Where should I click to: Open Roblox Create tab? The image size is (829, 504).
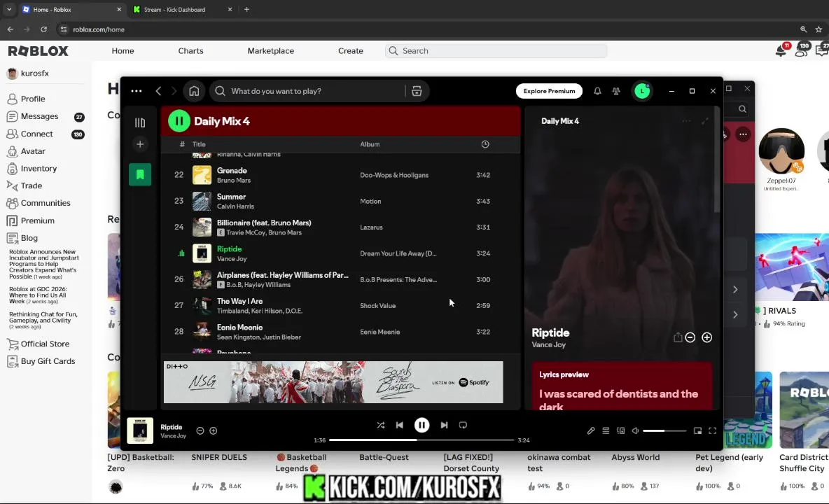[x=351, y=50]
